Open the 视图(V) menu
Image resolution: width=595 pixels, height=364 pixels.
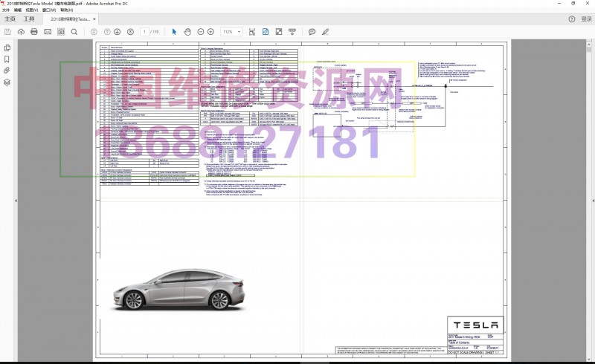click(x=32, y=10)
